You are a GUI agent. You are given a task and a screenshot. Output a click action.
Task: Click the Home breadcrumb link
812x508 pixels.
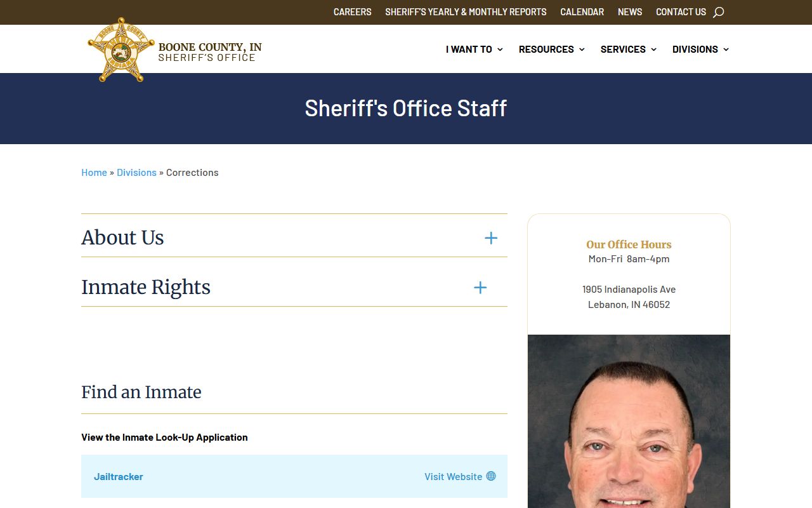[94, 172]
